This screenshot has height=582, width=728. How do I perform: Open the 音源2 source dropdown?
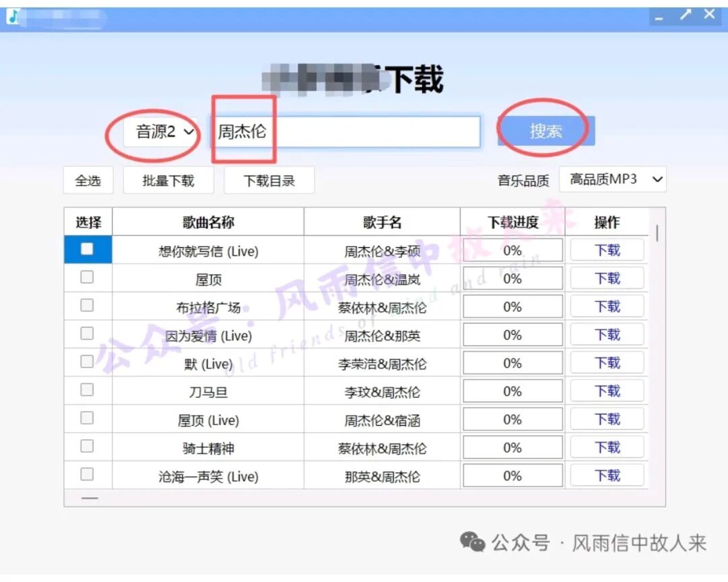click(160, 132)
